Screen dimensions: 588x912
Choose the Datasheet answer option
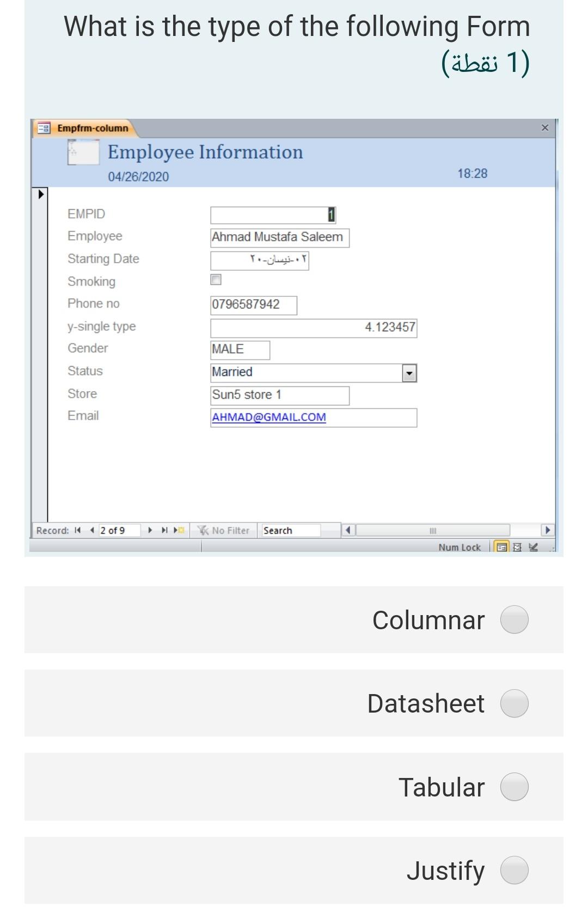pyautogui.click(x=514, y=703)
